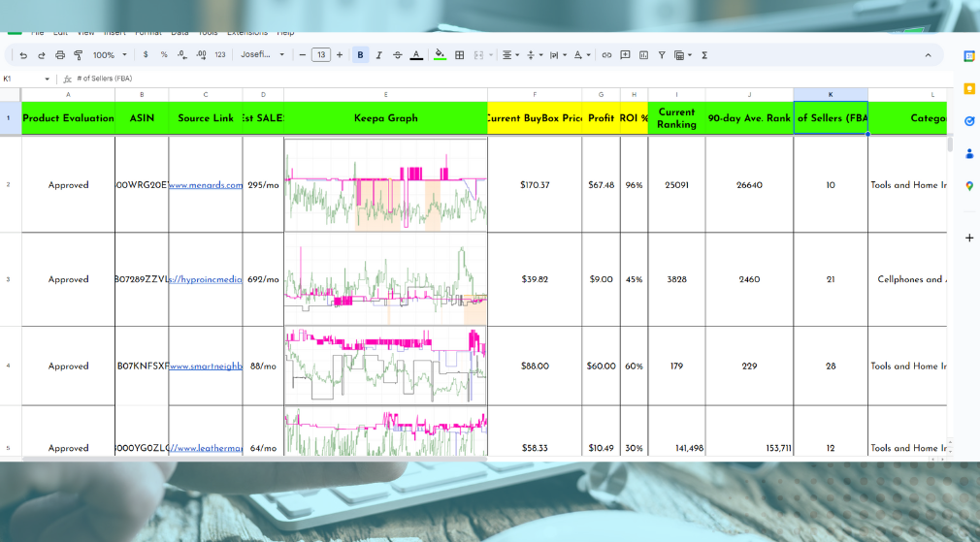This screenshot has height=542, width=980.
Task: Click the Keepa graph in row 2
Action: coord(385,184)
